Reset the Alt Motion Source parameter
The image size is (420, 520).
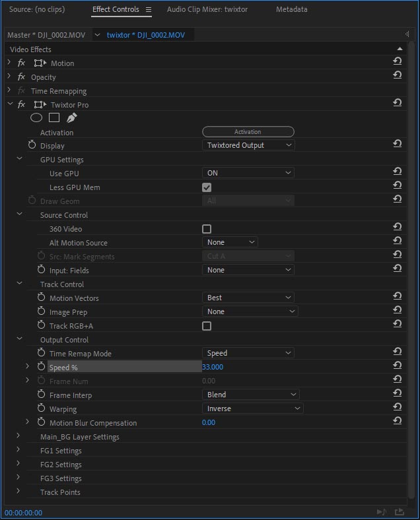[397, 240]
